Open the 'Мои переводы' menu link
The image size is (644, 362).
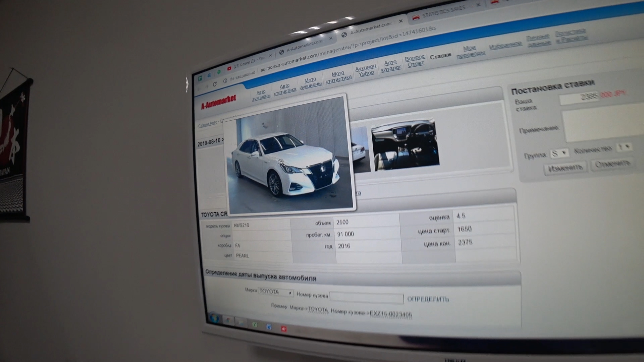click(x=470, y=51)
